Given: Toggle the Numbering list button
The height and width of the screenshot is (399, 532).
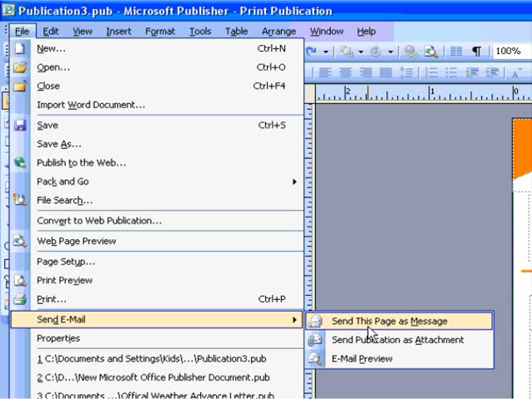Looking at the screenshot, I should click(x=431, y=72).
